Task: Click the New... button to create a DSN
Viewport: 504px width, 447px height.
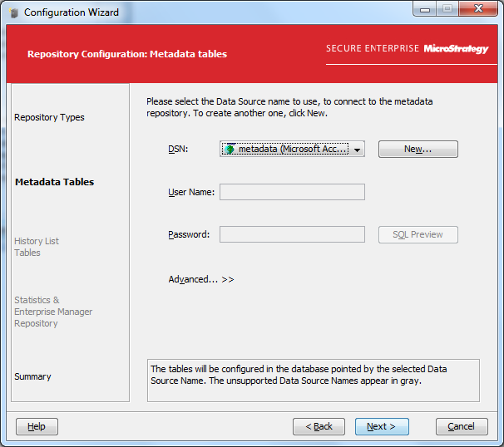Action: 418,150
